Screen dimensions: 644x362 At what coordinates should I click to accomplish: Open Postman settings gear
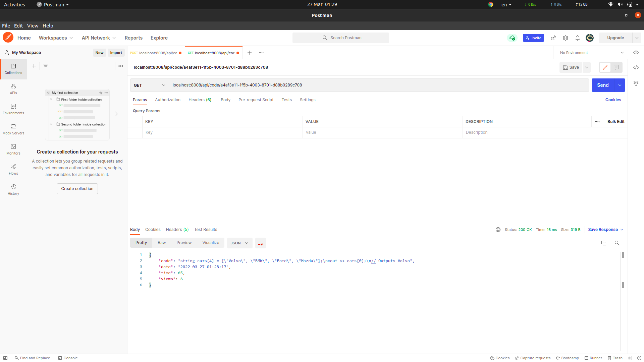[566, 38]
